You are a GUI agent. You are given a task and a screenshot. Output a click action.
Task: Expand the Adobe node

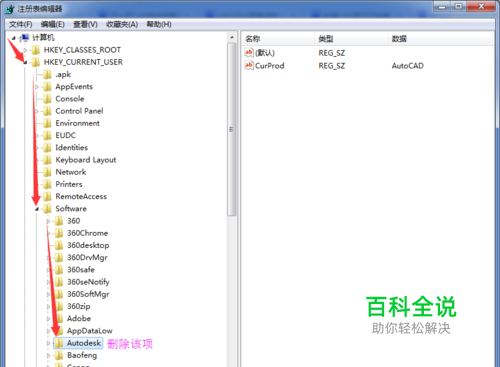point(49,319)
